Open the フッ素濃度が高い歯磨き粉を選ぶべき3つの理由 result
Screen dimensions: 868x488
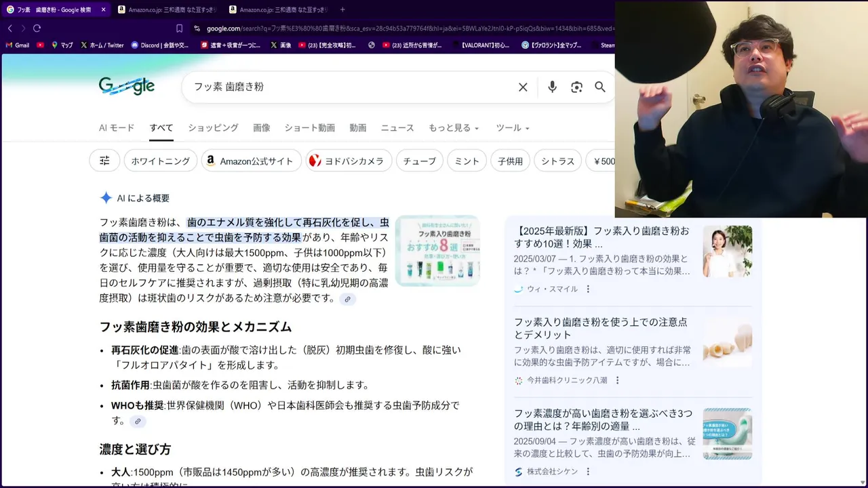603,420
